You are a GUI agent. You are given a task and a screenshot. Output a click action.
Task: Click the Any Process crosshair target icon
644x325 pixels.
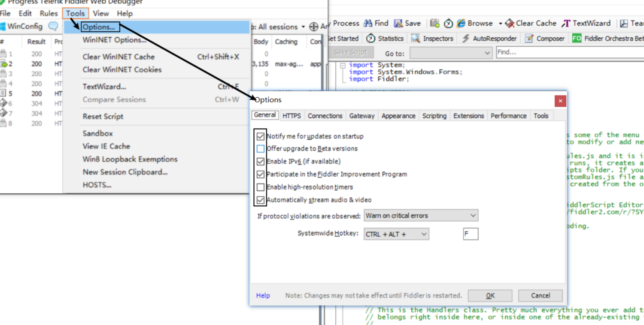click(314, 27)
